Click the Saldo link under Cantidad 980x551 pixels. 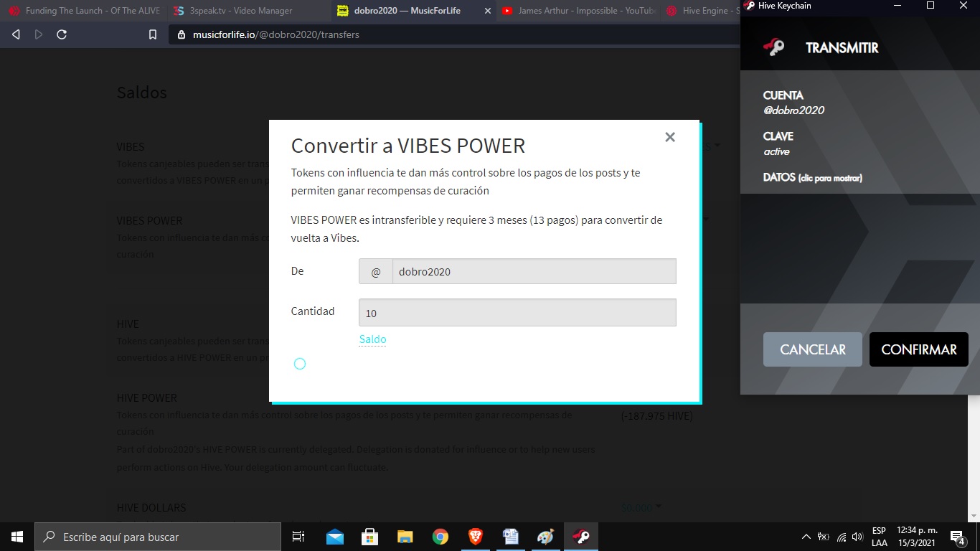372,339
